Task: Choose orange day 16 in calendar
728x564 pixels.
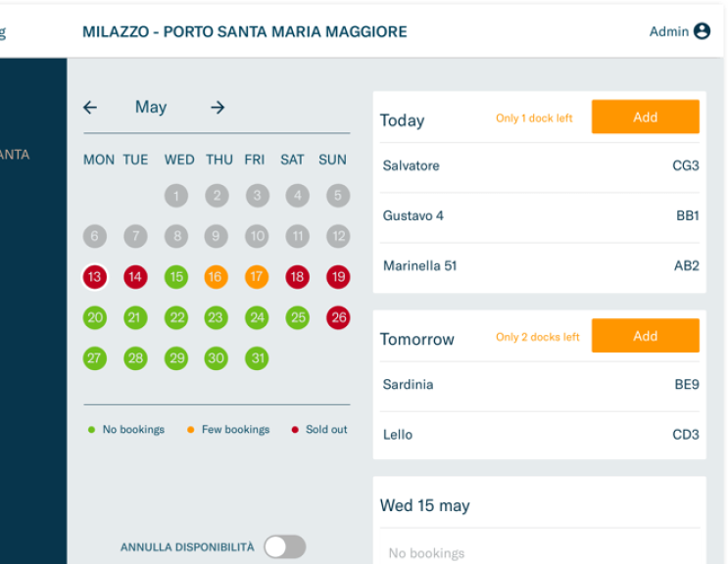Action: tap(216, 277)
